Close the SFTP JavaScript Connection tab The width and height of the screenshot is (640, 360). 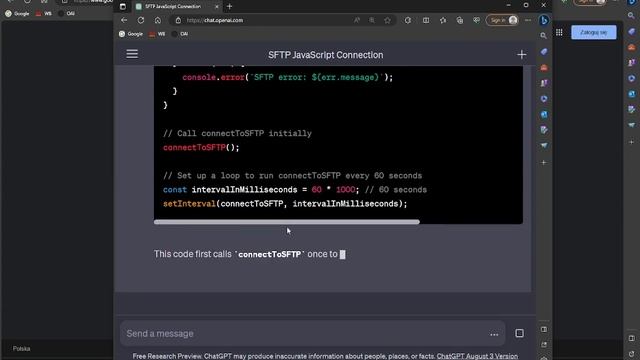pyautogui.click(x=217, y=6)
